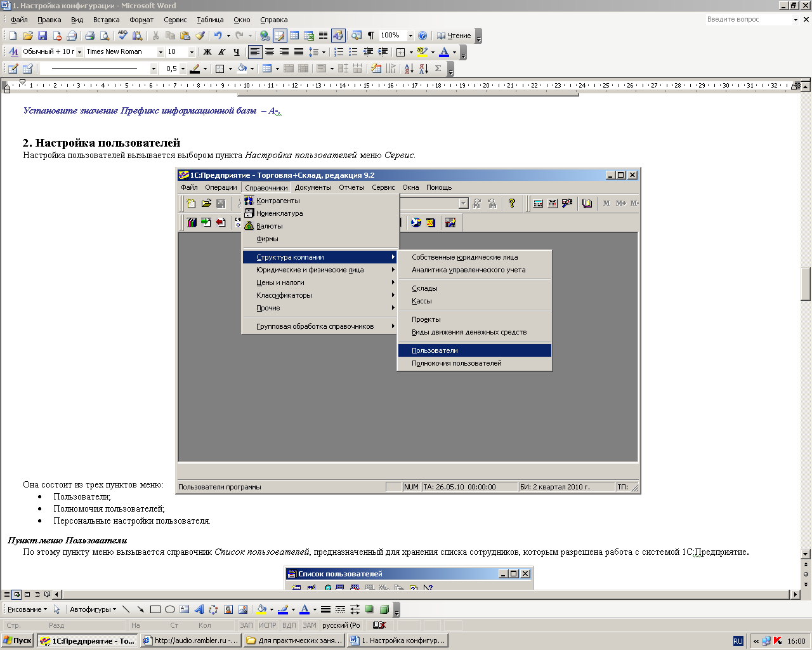Click the Open folder icon

coord(27,36)
